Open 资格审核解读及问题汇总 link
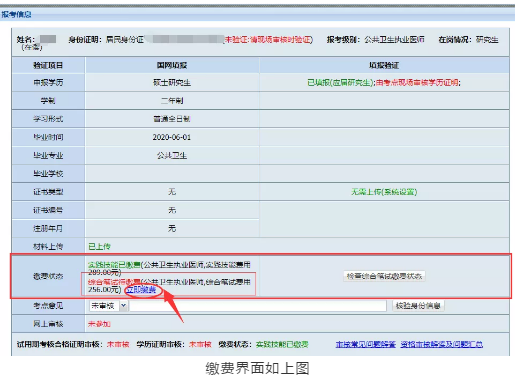Screen dimensions: 515x377 442,344
